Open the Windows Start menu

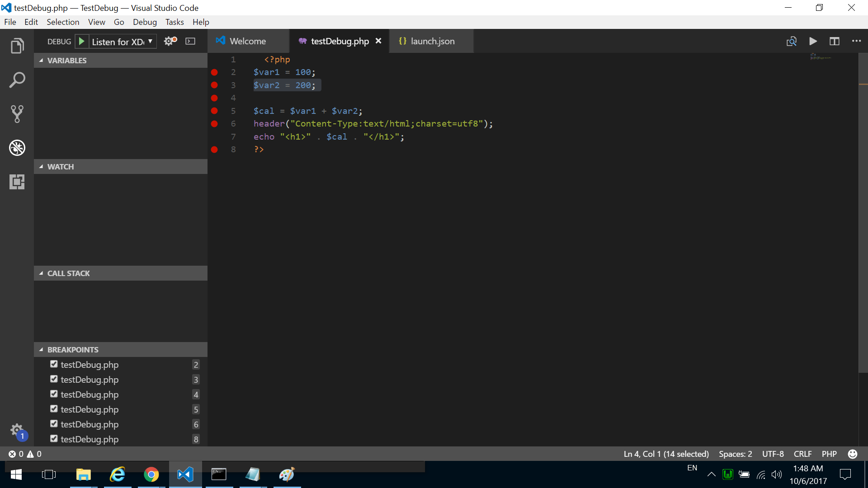(x=16, y=474)
